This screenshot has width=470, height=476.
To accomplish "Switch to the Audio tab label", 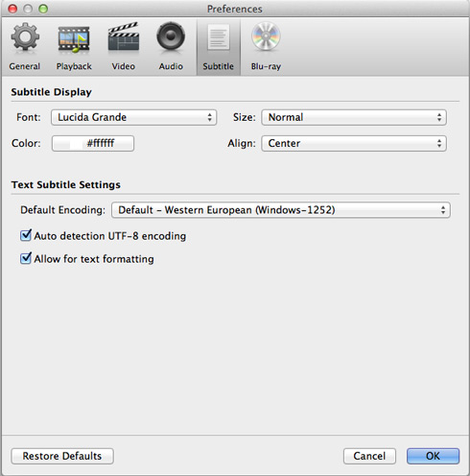I will [x=171, y=66].
